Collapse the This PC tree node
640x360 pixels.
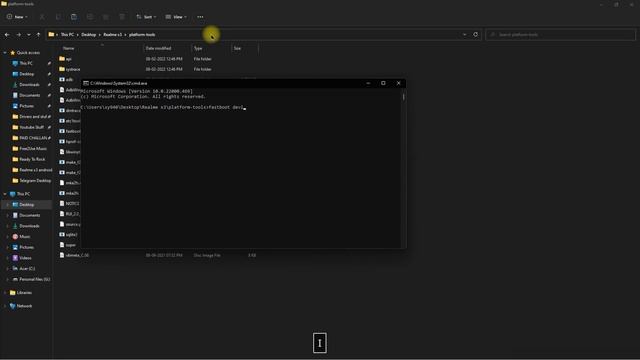(x=5, y=194)
